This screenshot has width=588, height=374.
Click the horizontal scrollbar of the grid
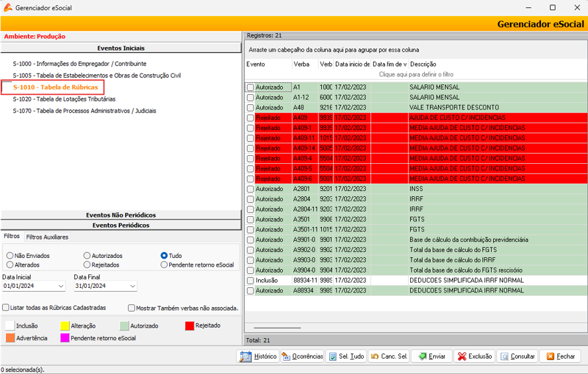(x=277, y=328)
